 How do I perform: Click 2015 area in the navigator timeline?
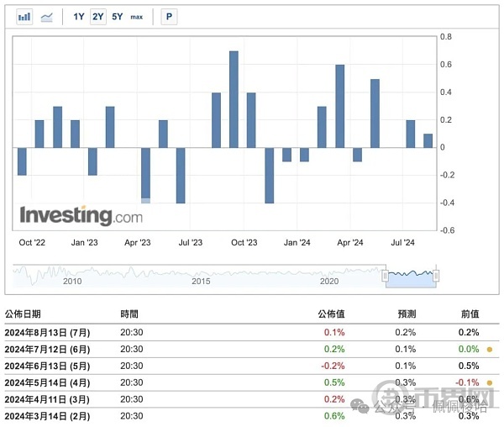(200, 282)
